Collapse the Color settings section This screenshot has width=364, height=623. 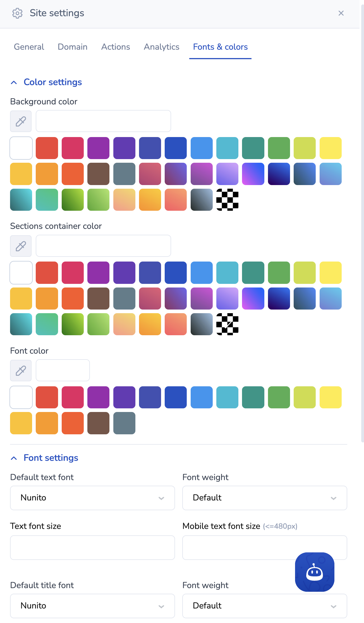click(14, 82)
